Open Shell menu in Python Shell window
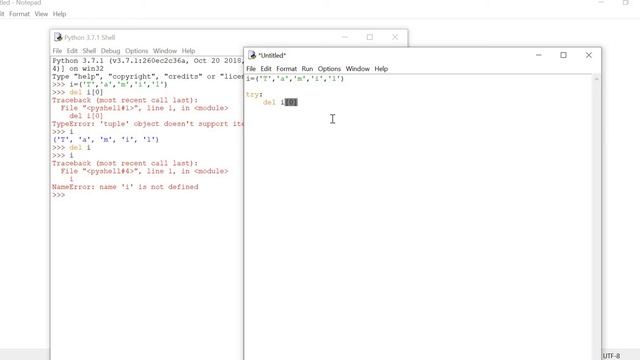The height and width of the screenshot is (360, 640). tap(89, 51)
